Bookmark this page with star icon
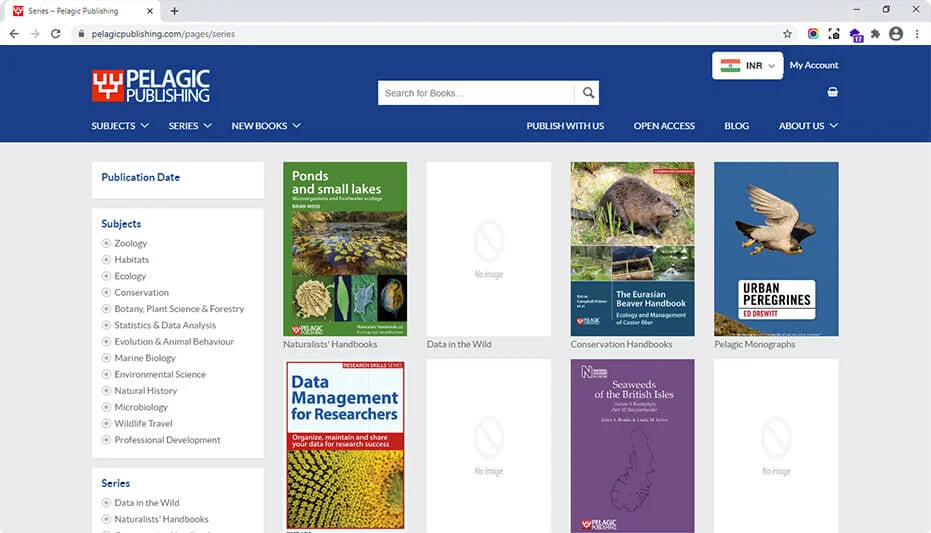Screen dimensions: 931x533 point(787,34)
